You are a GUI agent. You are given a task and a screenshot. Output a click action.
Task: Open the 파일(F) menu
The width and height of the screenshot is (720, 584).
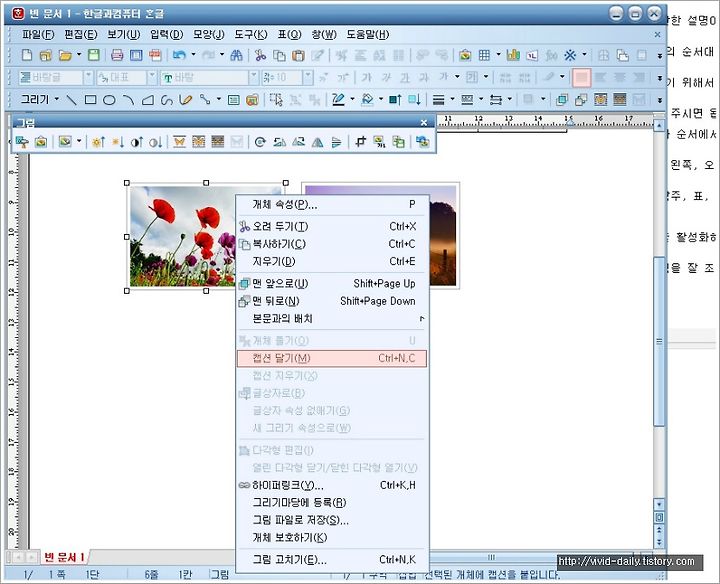coord(38,34)
